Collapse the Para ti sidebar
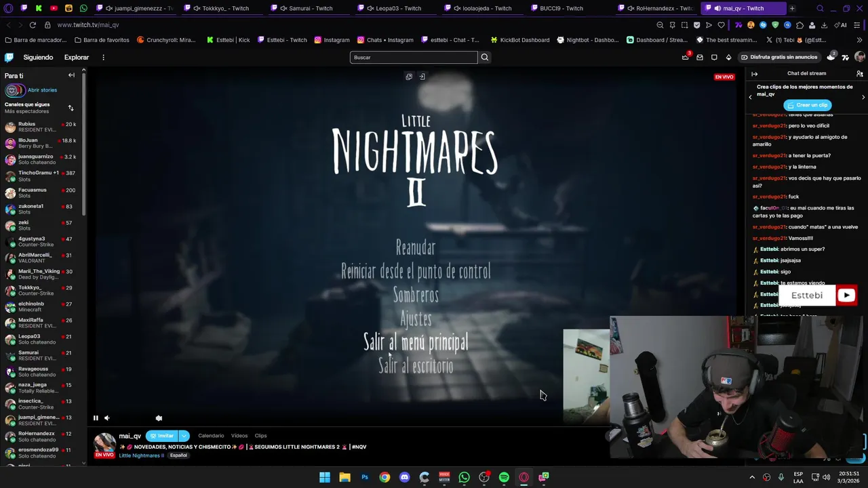Image resolution: width=868 pixels, height=488 pixels. coord(71,75)
